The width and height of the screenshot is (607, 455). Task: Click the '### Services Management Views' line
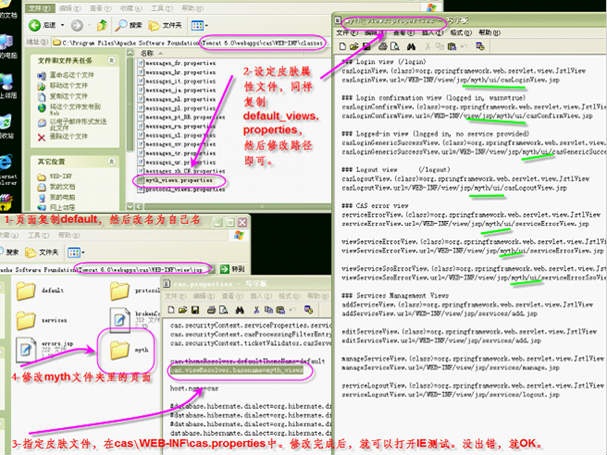point(395,295)
